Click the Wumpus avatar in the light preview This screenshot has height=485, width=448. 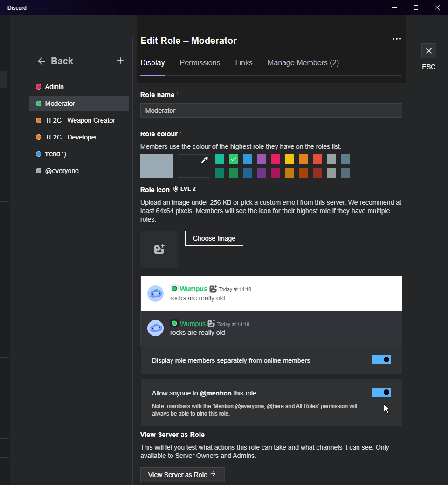tap(156, 293)
